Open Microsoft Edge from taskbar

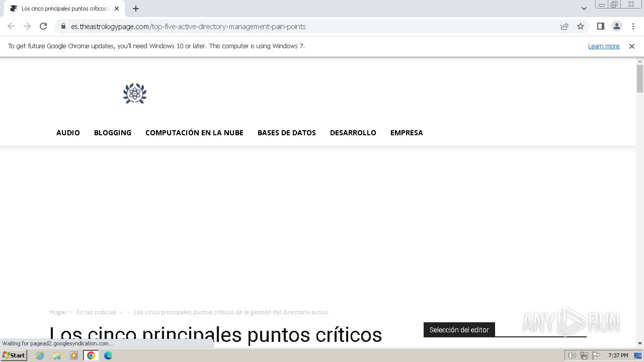click(x=108, y=355)
